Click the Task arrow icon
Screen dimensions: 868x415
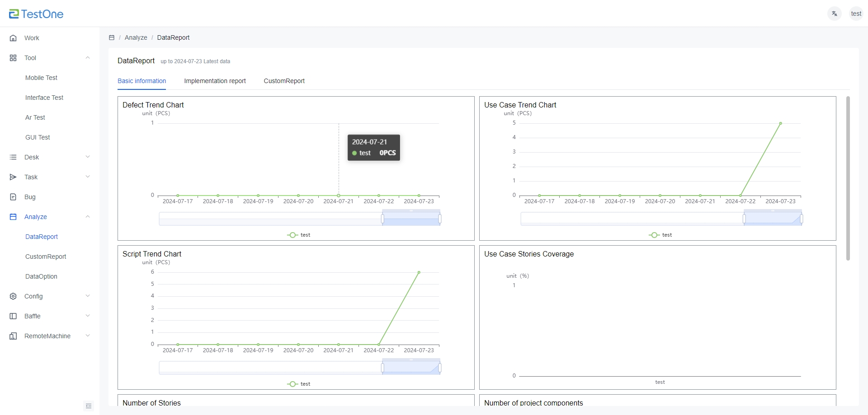[x=13, y=177]
